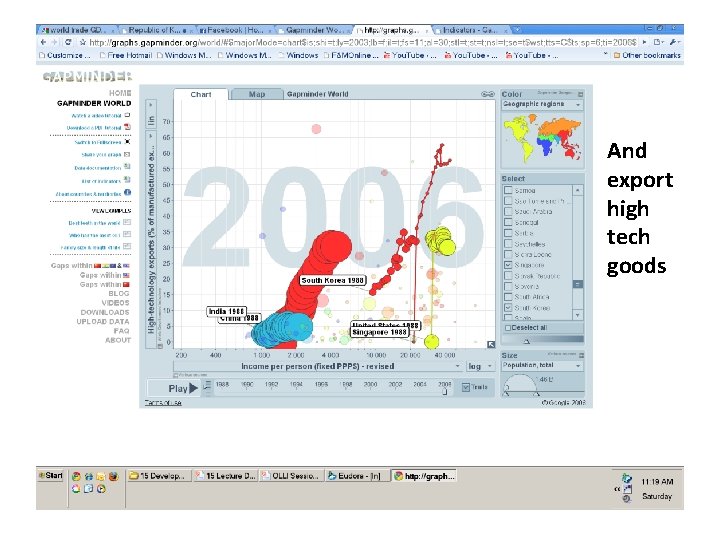
Task: Click the browser forward arrow
Action: (x=55, y=42)
